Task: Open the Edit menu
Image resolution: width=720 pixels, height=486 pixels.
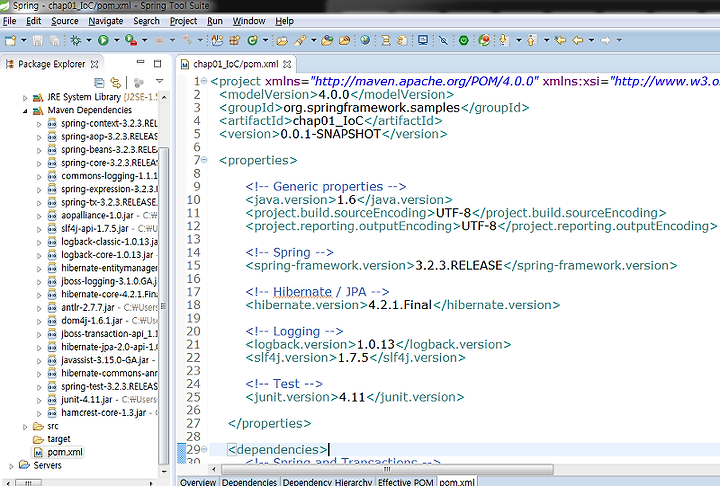Action: point(34,21)
